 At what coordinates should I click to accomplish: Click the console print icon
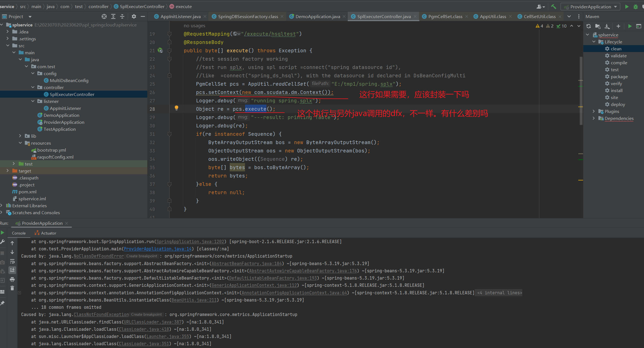point(12,279)
